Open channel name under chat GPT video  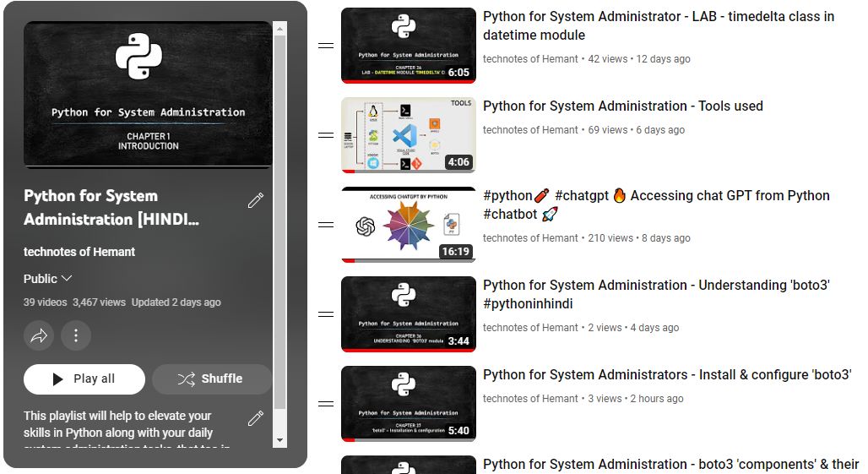coord(530,238)
